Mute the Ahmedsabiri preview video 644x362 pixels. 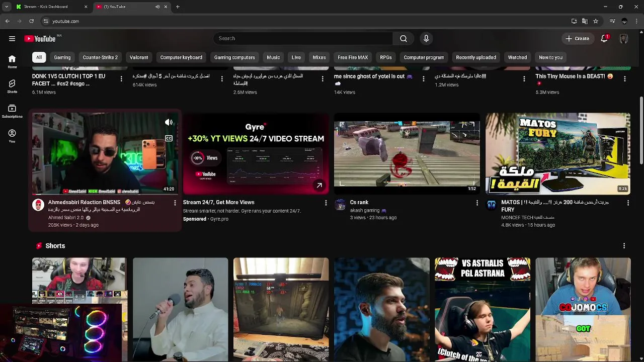[169, 122]
